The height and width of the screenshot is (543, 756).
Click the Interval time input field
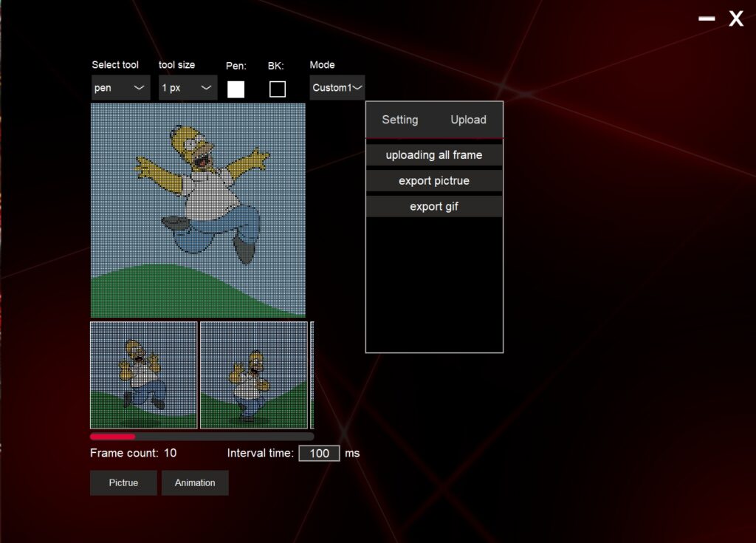(319, 453)
